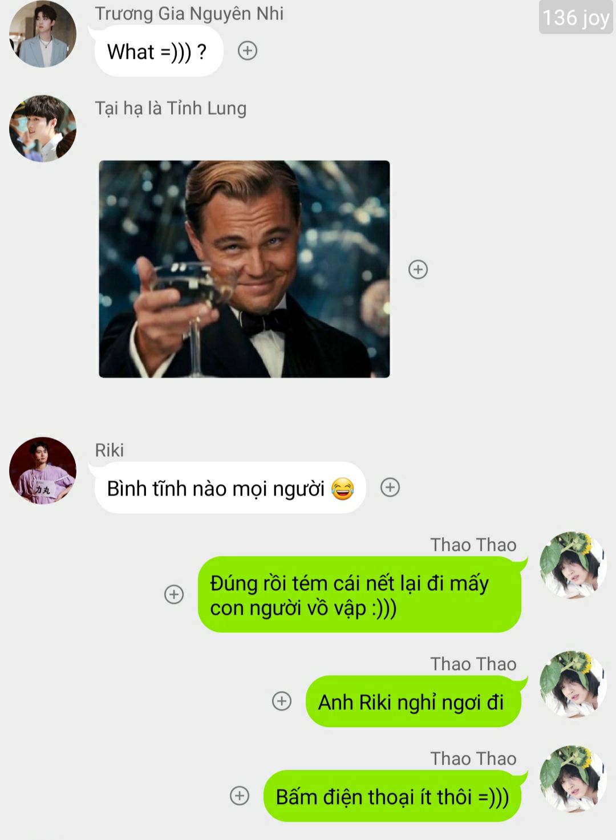This screenshot has height=840, width=616.
Task: Tap plus icon next to Leonardo meme image
Action: (x=418, y=269)
